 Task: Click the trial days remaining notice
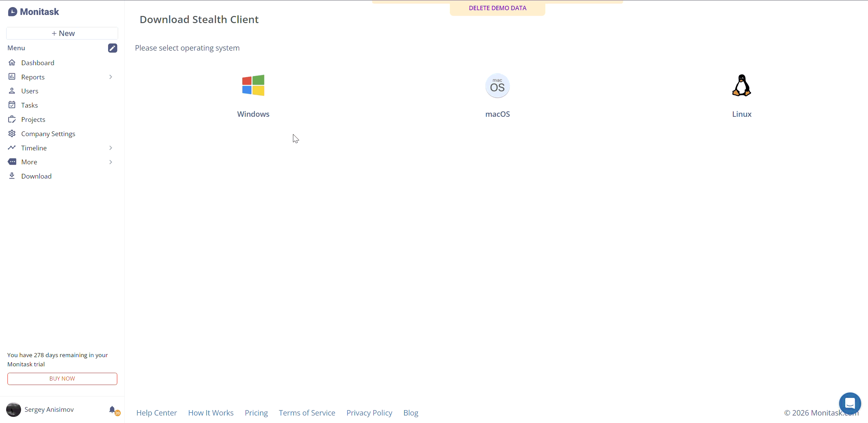(58, 360)
